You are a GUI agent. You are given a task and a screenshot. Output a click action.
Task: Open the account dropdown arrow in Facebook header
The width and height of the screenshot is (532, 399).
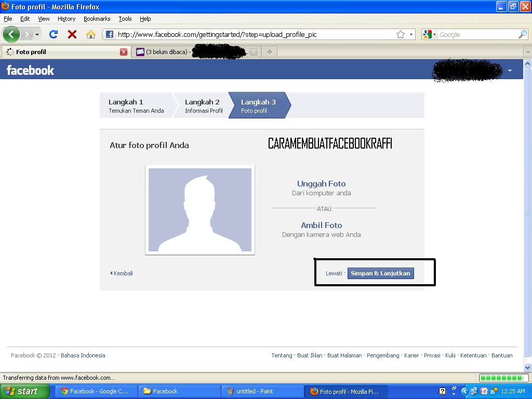[510, 71]
